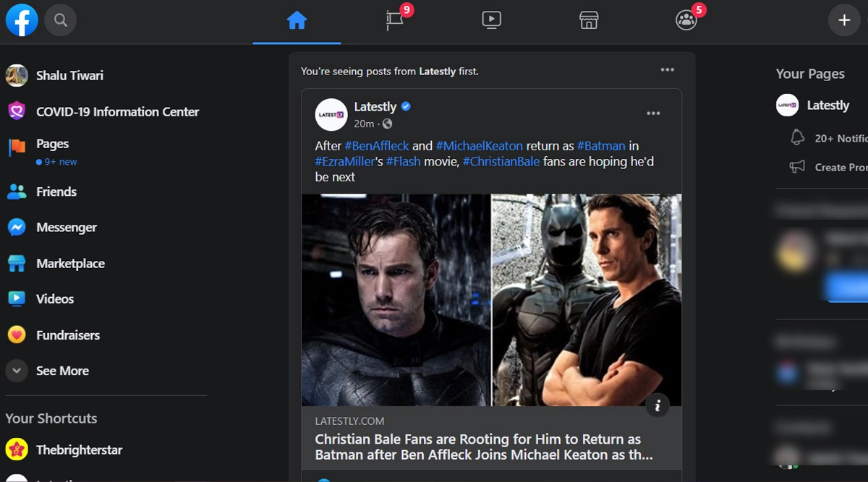Viewport: 868px width, 482px height.
Task: Open the Marketplace storefront tab icon
Action: pos(589,21)
